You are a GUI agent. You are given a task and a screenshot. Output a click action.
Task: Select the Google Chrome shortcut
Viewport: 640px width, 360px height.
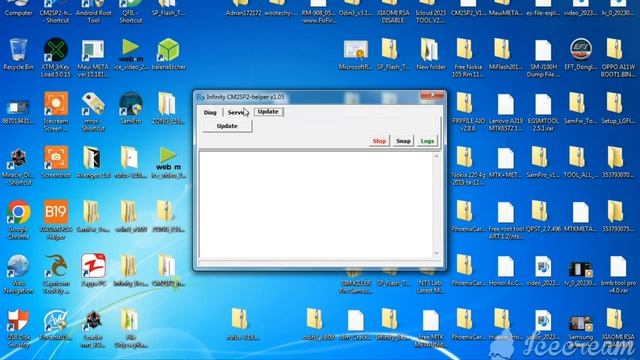pos(18,220)
